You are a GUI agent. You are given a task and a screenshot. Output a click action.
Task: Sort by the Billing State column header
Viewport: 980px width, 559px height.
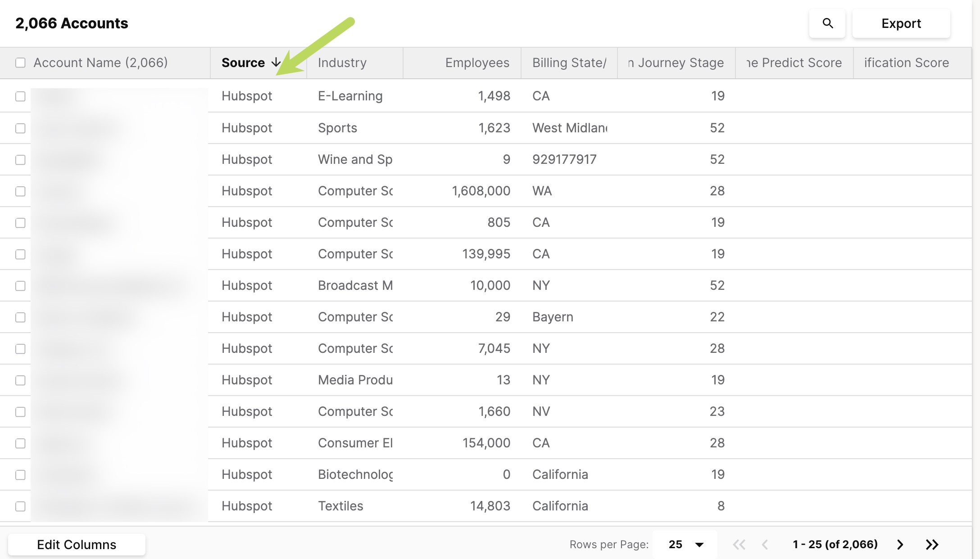(569, 63)
